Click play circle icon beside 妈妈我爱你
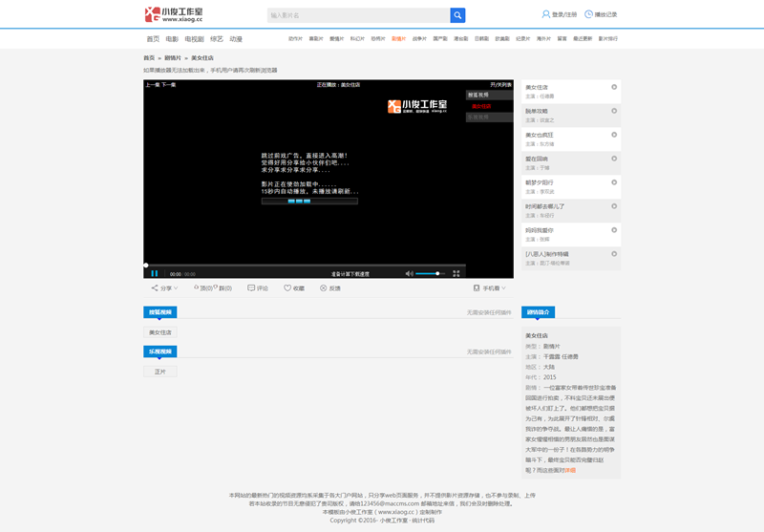The width and height of the screenshot is (764, 532). 614,230
